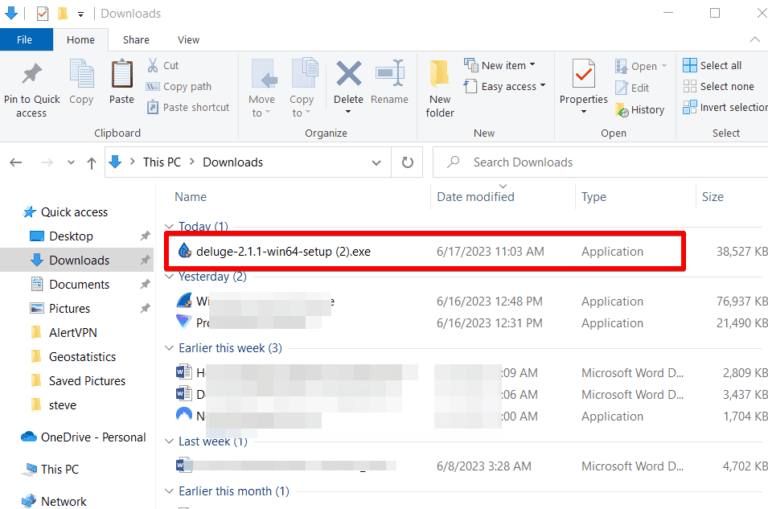Open the Properties icon in the ribbon
Viewport: 768px width, 509px height.
(x=583, y=75)
